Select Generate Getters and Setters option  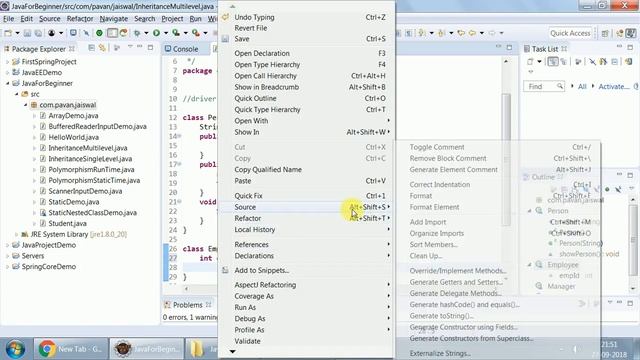456,282
